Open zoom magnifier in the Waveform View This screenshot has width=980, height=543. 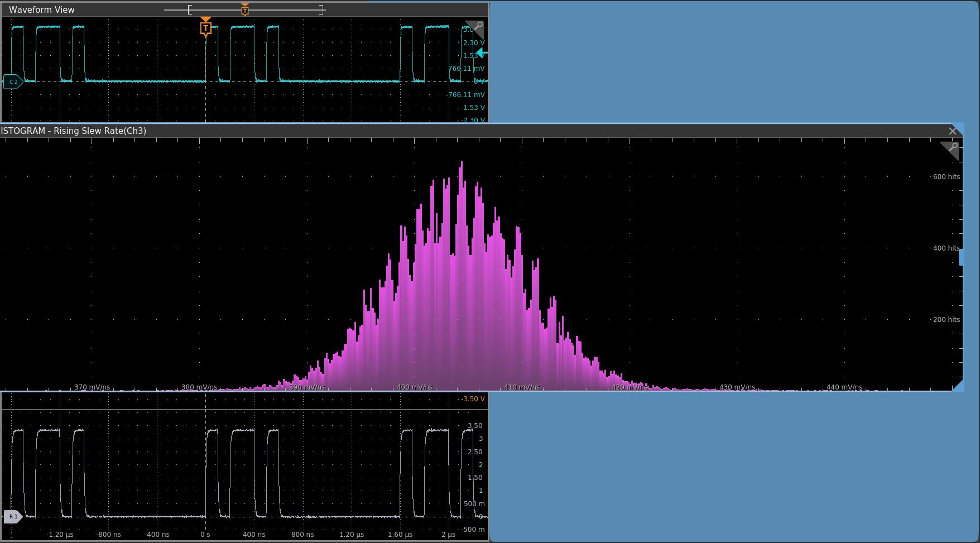pos(475,28)
